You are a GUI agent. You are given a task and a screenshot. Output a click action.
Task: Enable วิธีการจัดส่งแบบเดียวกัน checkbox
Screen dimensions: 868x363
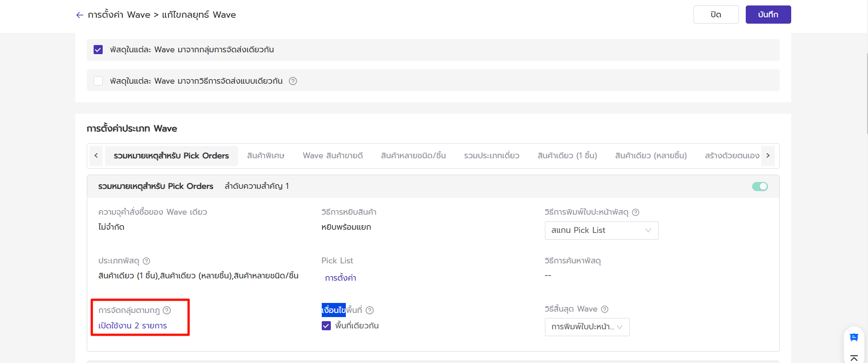[x=98, y=81]
